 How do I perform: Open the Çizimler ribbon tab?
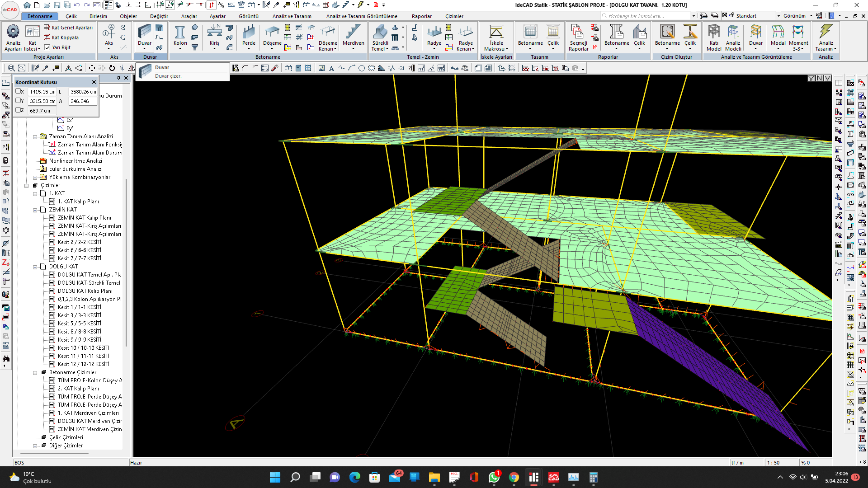pos(454,16)
